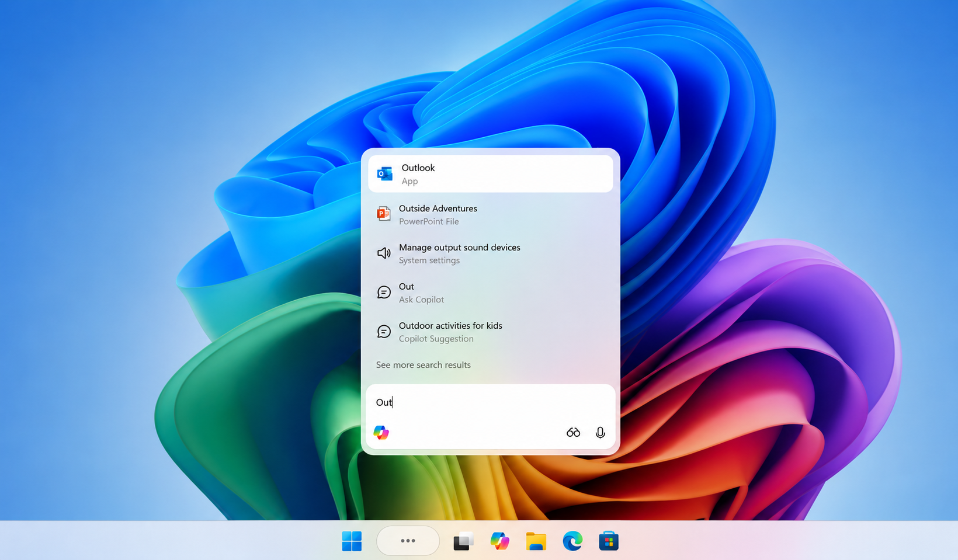Click Copilot logo in search box
Viewport: 958px width, 560px height.
tap(381, 432)
